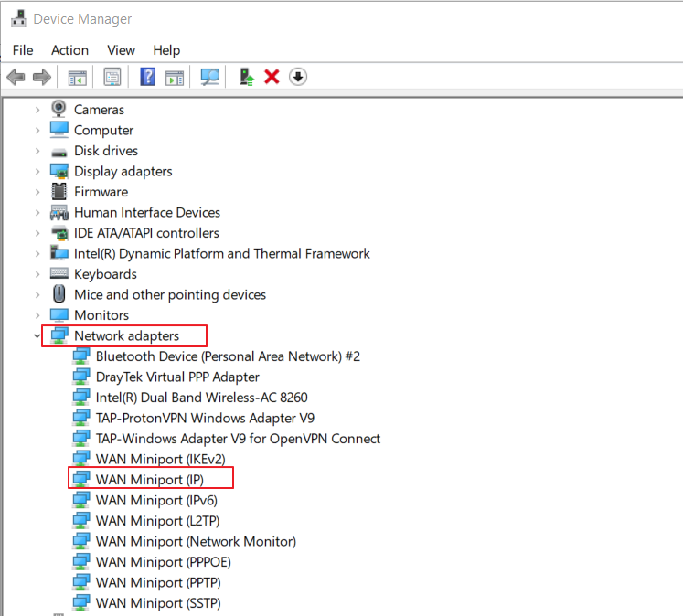Open the File menu
This screenshot has height=616, width=683.
(x=23, y=50)
